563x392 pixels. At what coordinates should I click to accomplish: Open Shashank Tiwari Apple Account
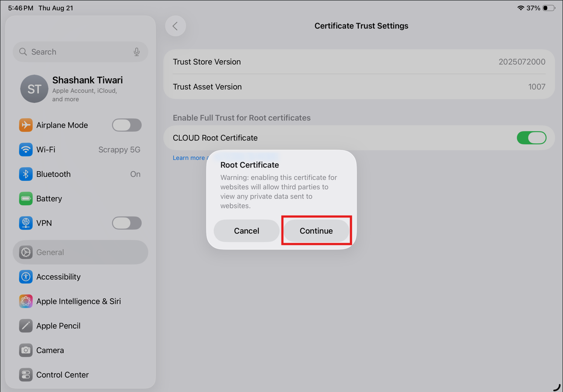tap(80, 89)
